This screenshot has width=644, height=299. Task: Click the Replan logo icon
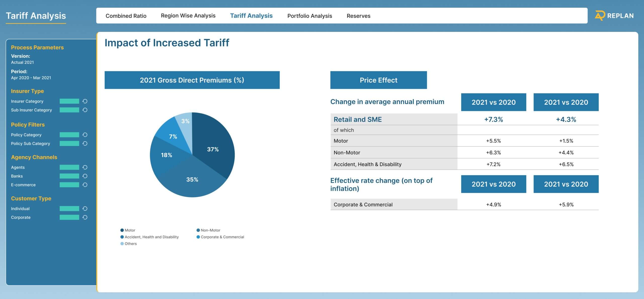[x=600, y=16]
